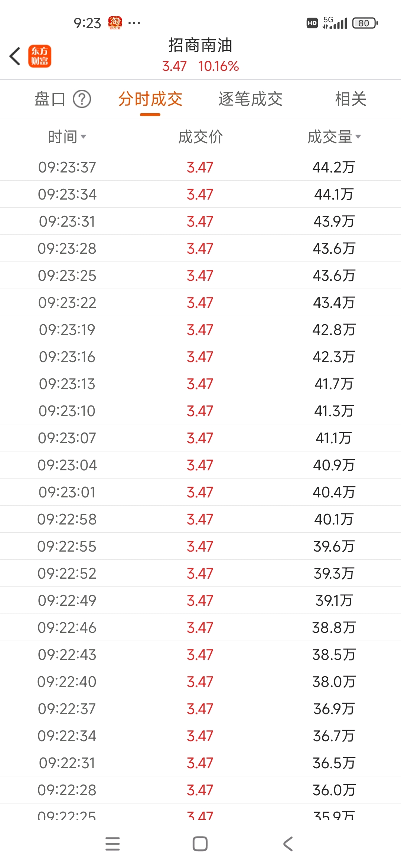Switch to the 盘口 tab
The width and height of the screenshot is (401, 868).
[50, 99]
